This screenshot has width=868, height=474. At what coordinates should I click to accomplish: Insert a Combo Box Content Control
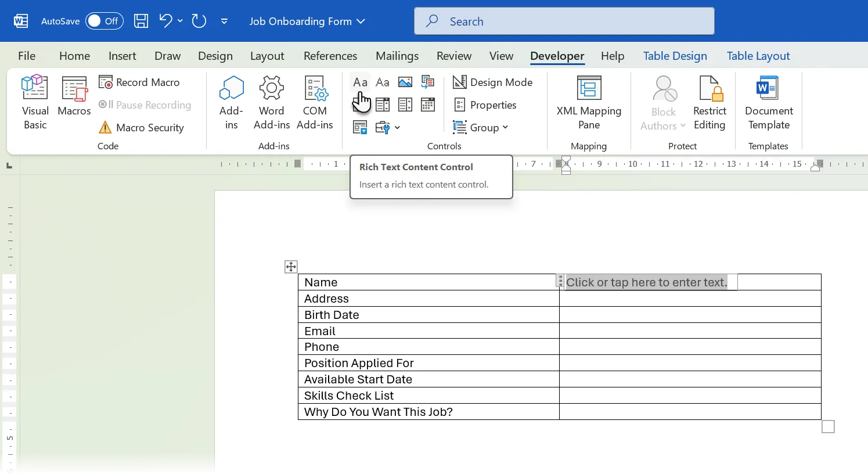pyautogui.click(x=383, y=105)
